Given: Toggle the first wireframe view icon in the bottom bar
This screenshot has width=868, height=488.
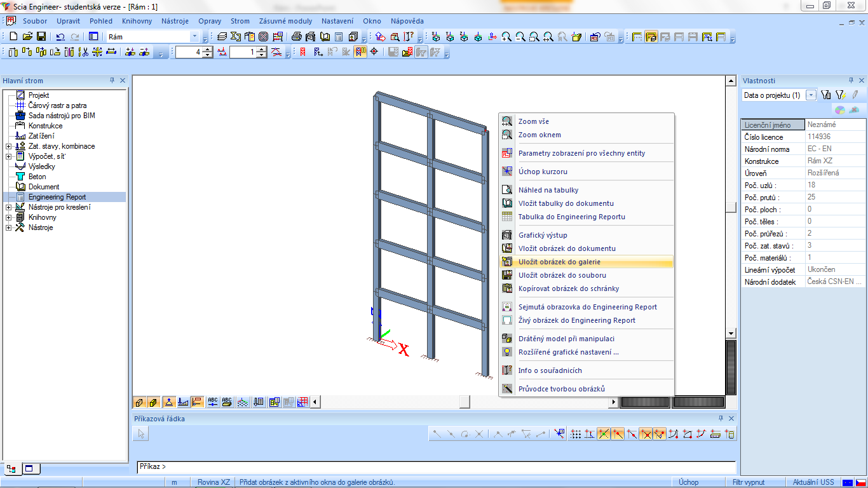Looking at the screenshot, I should tap(139, 402).
